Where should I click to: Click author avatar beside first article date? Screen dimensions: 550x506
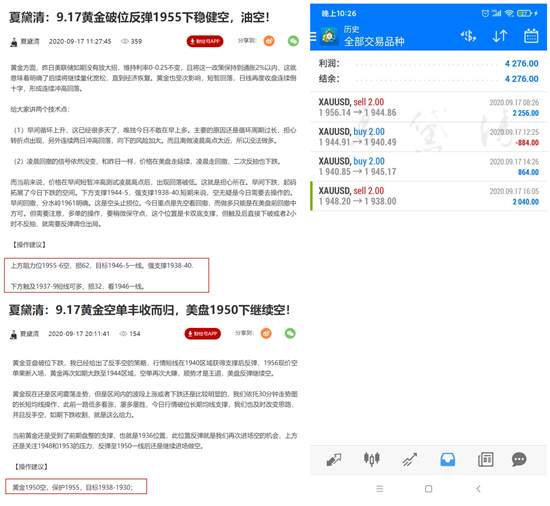point(14,42)
